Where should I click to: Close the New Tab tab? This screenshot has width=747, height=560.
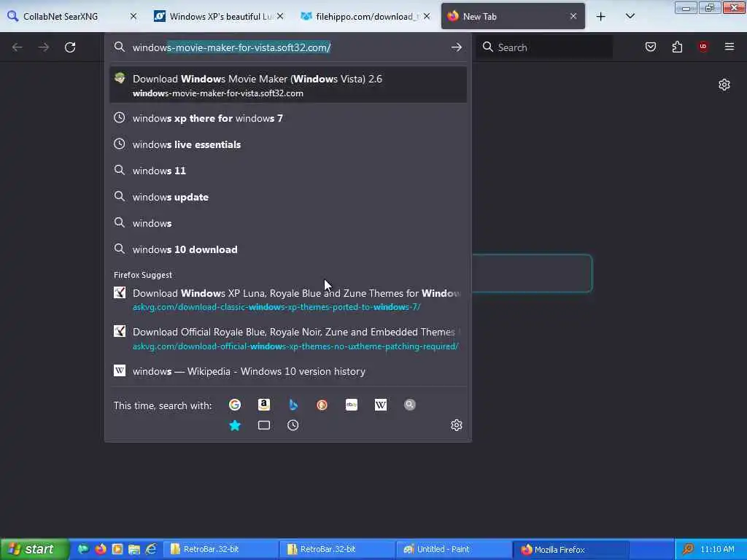pos(573,16)
